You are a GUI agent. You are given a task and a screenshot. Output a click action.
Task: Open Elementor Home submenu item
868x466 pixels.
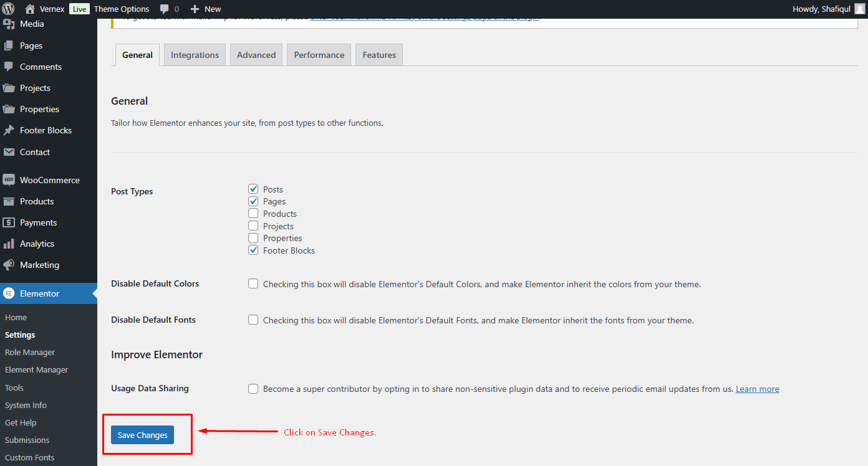(16, 317)
